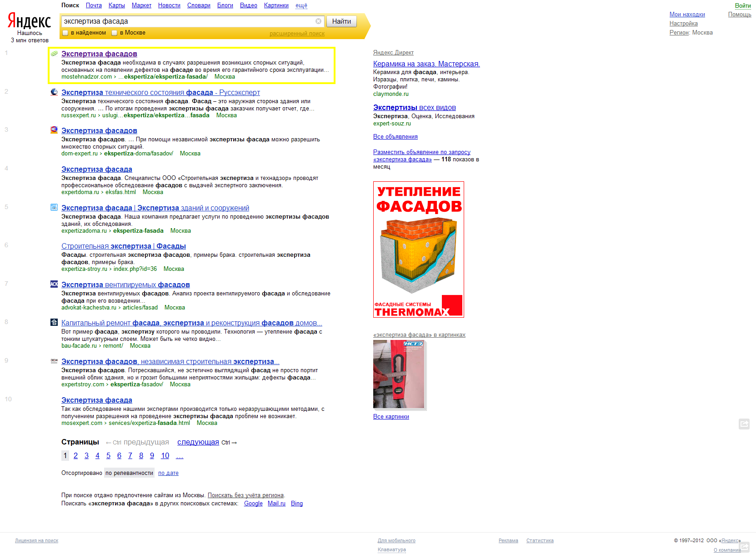This screenshot has height=559, width=756.
Task: Go to the Карты service
Action: [117, 5]
